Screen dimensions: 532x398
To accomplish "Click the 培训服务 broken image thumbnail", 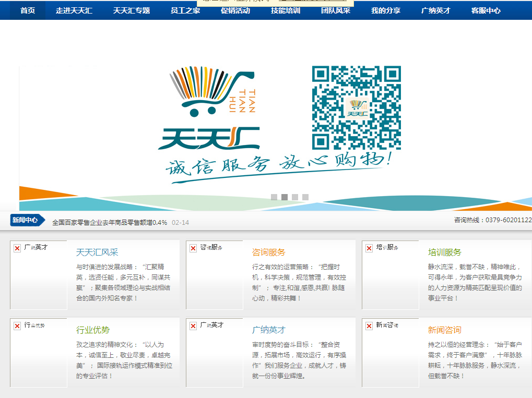I will coord(391,274).
